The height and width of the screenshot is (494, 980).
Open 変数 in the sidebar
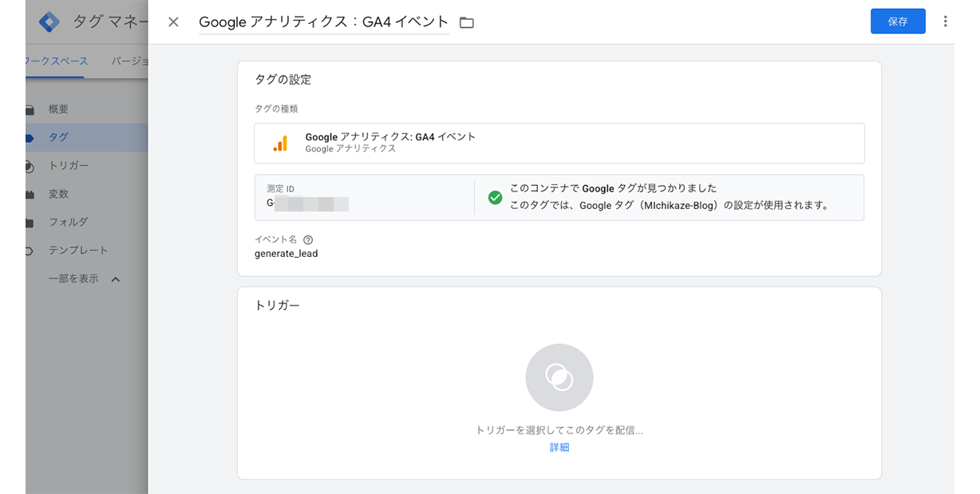pyautogui.click(x=58, y=194)
